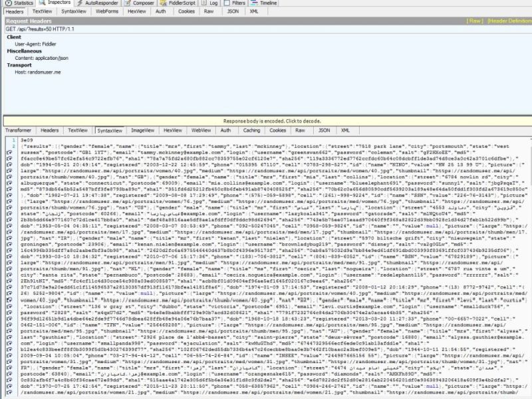532x399 pixels.
Task: Open the Header Definitions link
Action: (x=509, y=21)
